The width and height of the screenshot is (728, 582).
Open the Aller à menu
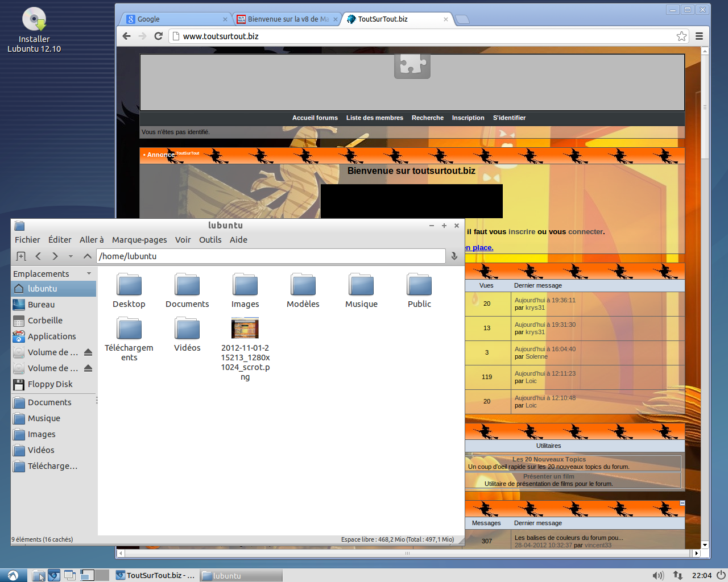[x=92, y=240]
